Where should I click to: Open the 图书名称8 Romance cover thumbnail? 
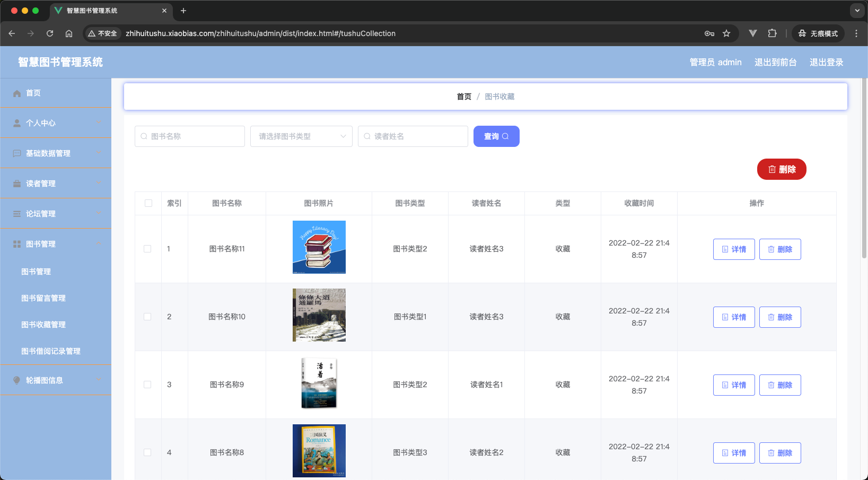[x=319, y=451]
